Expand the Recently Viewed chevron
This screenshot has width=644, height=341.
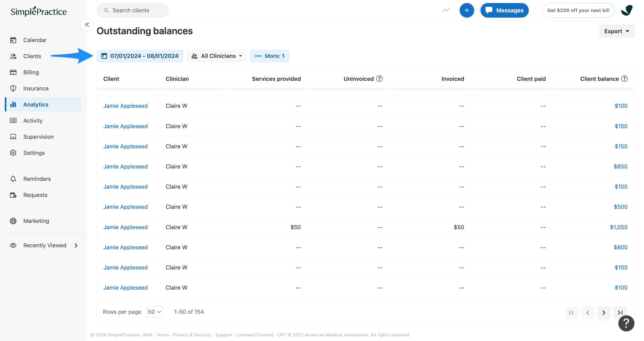coord(76,245)
